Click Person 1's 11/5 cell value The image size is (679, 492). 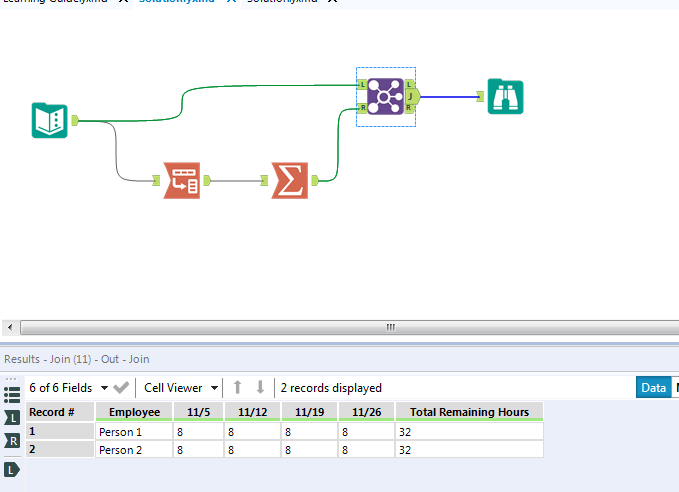pos(198,432)
